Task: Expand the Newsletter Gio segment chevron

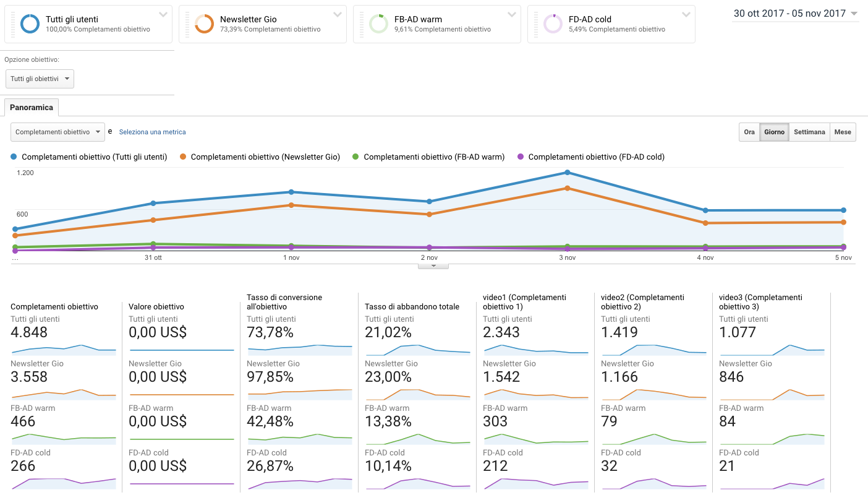Action: click(338, 15)
